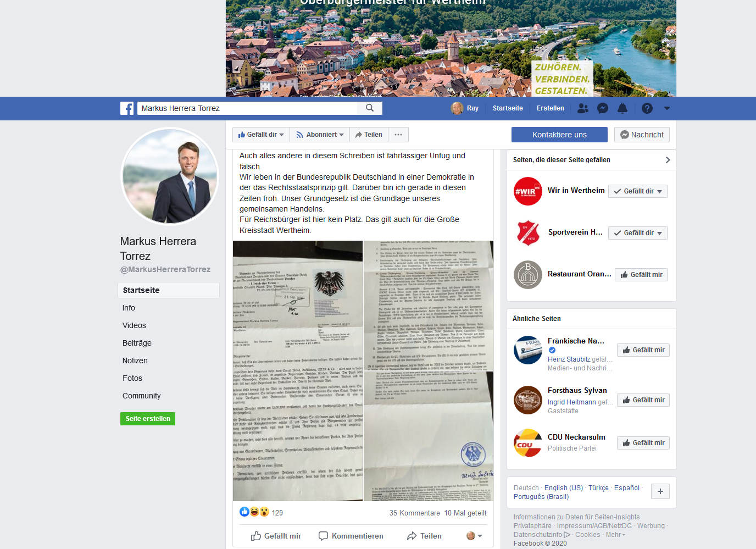Expand 'Seiten, die dieser Seite gefallen' chevron
The height and width of the screenshot is (549, 756).
point(668,160)
